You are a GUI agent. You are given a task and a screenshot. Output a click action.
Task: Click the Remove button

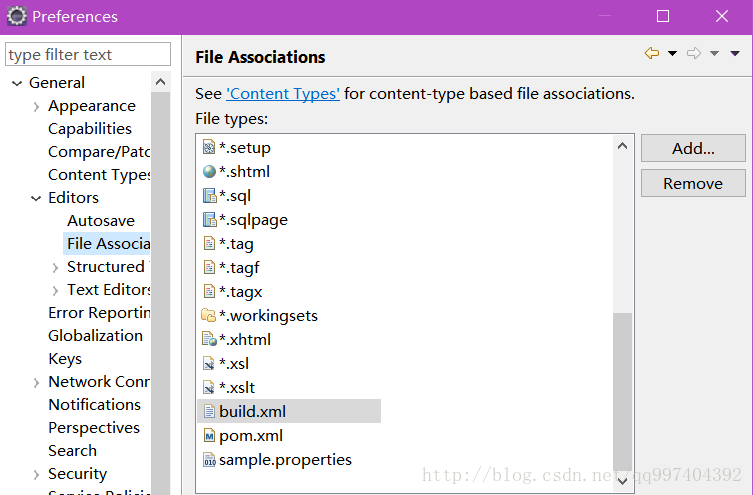pos(693,183)
